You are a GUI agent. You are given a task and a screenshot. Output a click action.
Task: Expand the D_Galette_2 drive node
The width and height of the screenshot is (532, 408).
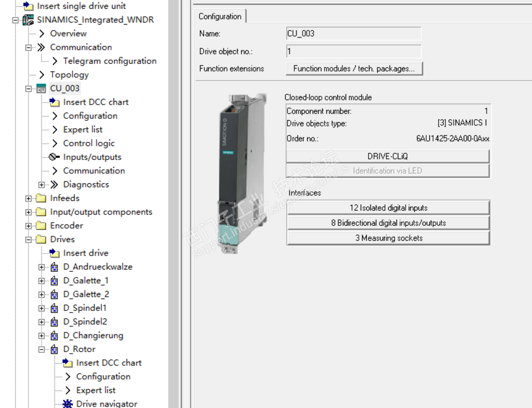coord(41,295)
